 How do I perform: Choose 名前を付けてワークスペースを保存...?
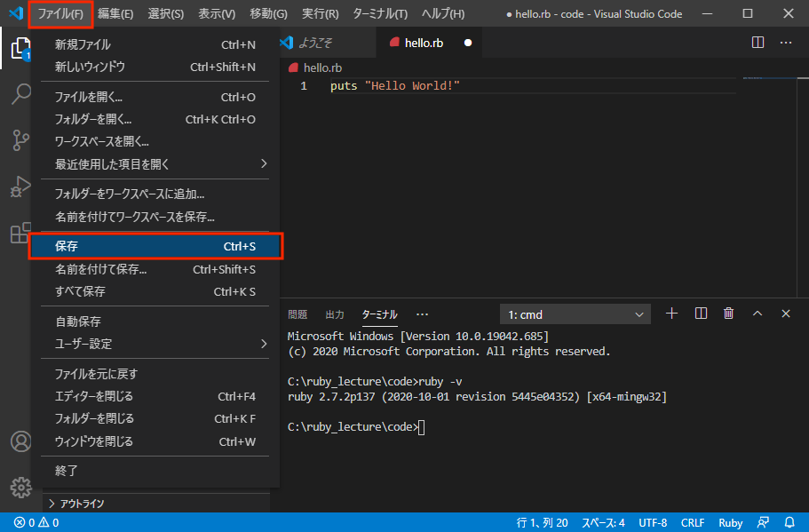click(155, 217)
